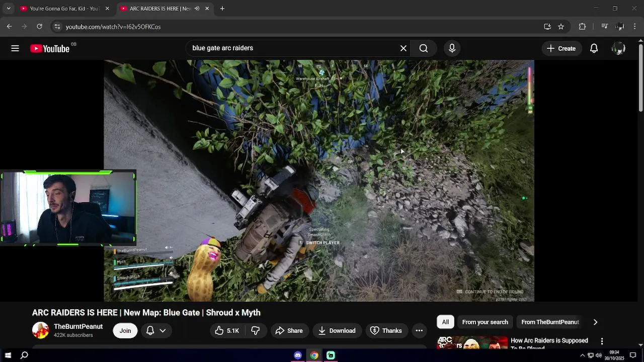The height and width of the screenshot is (362, 644).
Task: Open the YouTube guide hamburger menu
Action: click(x=15, y=48)
